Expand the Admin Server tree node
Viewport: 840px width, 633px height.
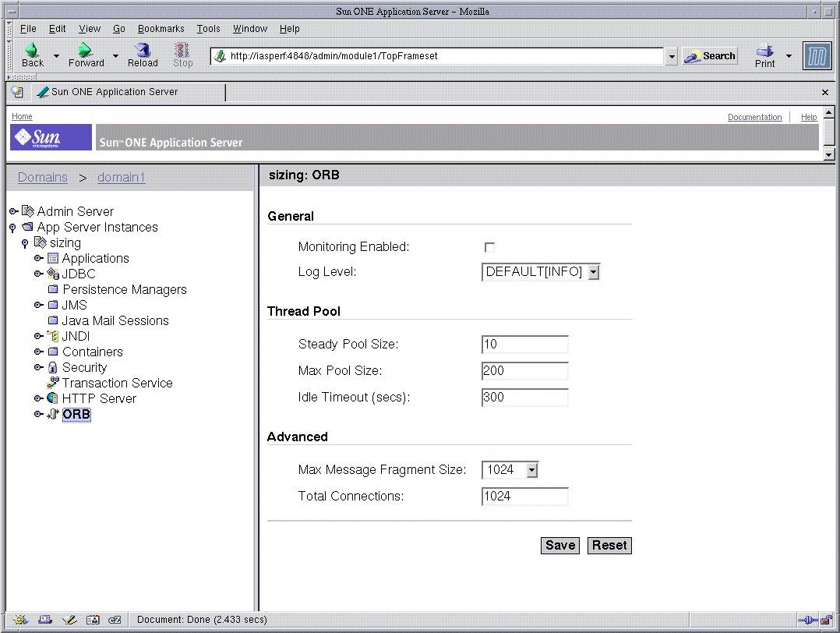point(13,211)
